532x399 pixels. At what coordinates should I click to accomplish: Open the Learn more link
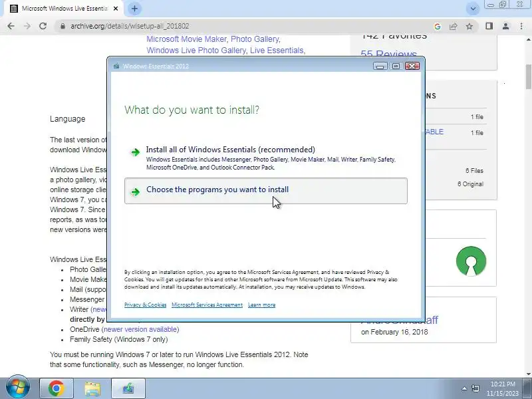(x=261, y=305)
